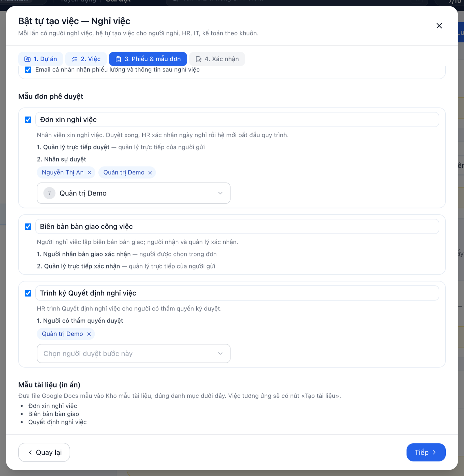Toggle the Trình ký Quyết định nghỉ việc checkbox
This screenshot has height=476, width=464.
tap(28, 293)
